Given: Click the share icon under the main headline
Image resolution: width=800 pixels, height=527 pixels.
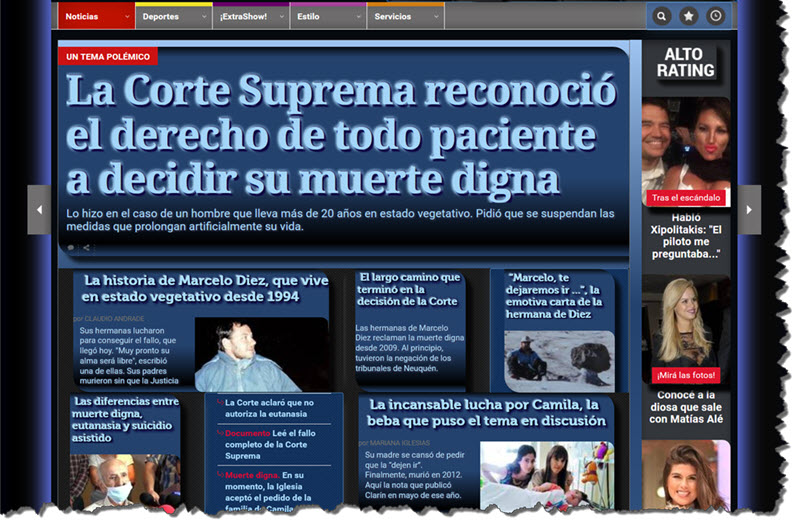Looking at the screenshot, I should [x=86, y=248].
